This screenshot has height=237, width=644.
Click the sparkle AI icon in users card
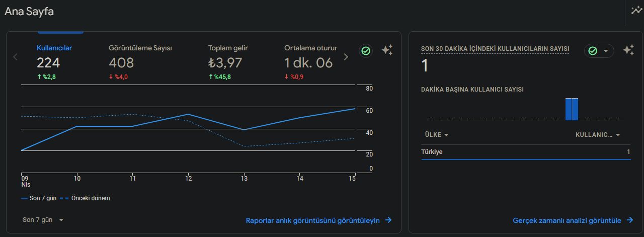(387, 50)
